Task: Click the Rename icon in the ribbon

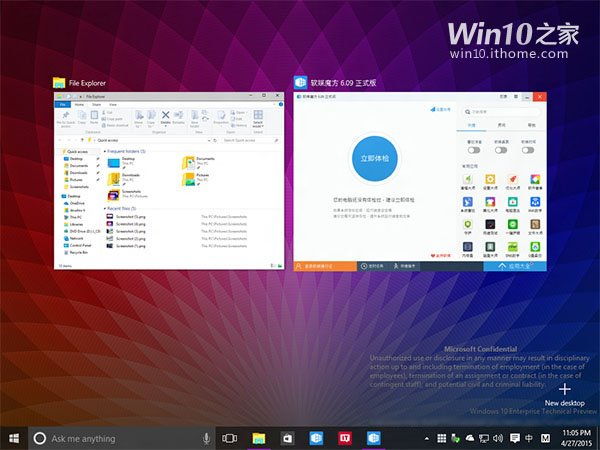Action: point(178,117)
